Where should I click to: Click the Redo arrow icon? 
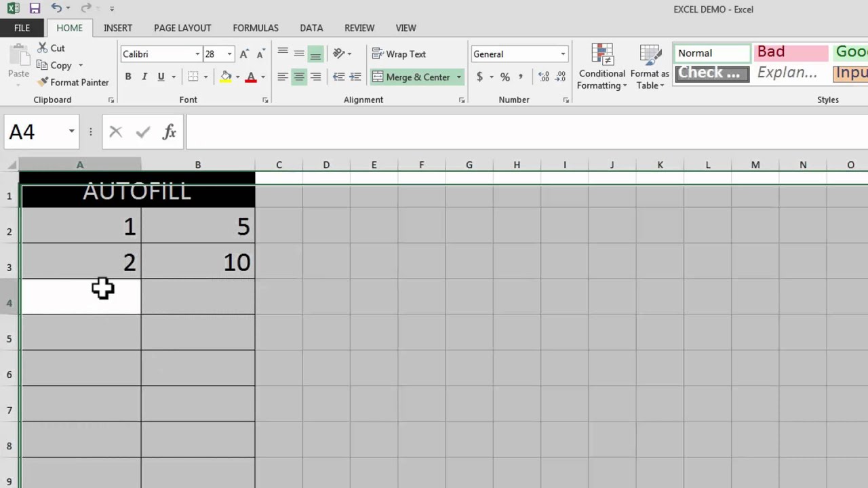pyautogui.click(x=85, y=9)
